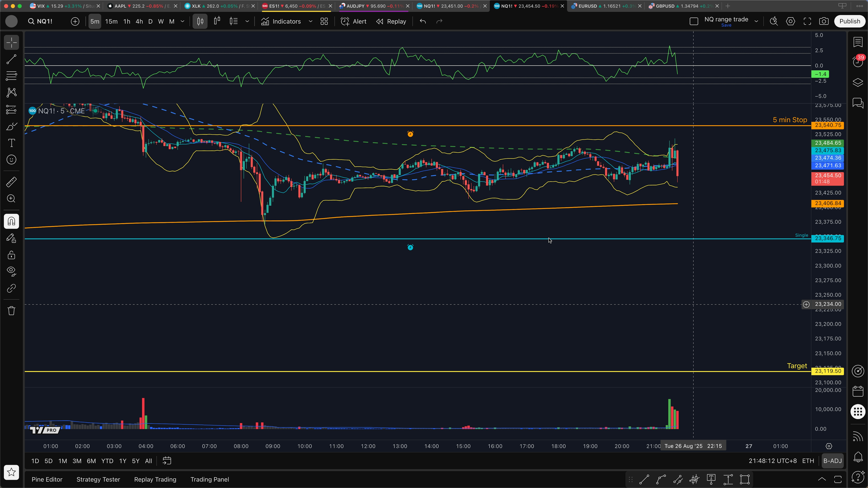Select the Fibonacci retracement tool
Viewport: 868px width, 488px height.
[11, 76]
